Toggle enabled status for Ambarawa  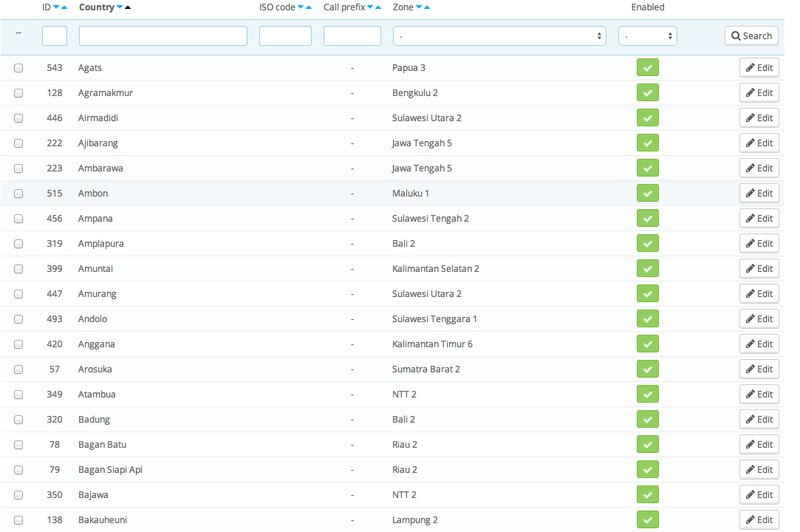[647, 168]
